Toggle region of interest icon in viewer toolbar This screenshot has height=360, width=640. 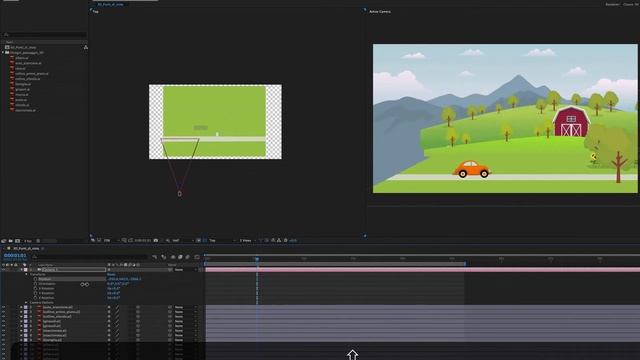[x=198, y=240]
